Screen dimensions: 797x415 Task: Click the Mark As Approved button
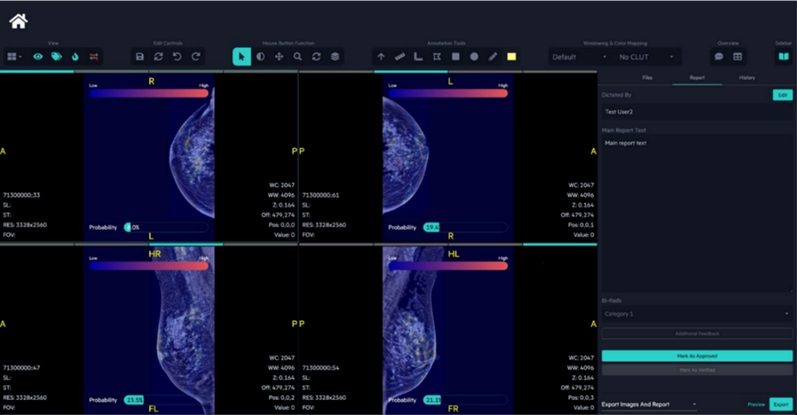pyautogui.click(x=696, y=355)
